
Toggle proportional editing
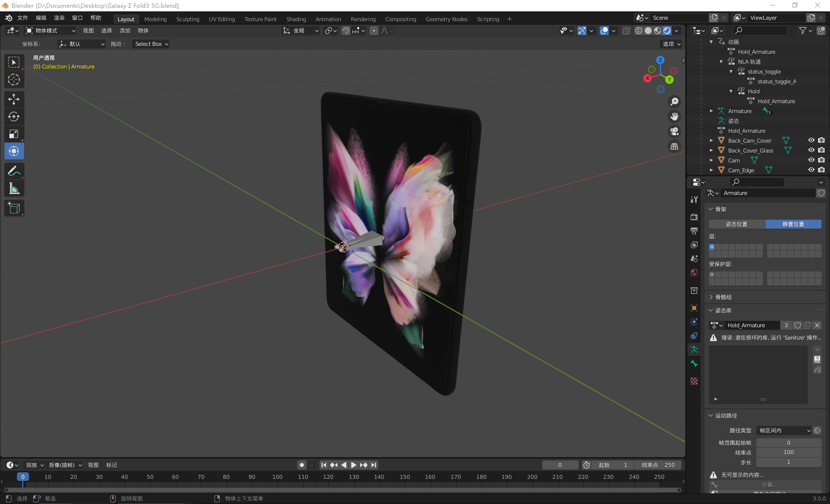coord(374,31)
